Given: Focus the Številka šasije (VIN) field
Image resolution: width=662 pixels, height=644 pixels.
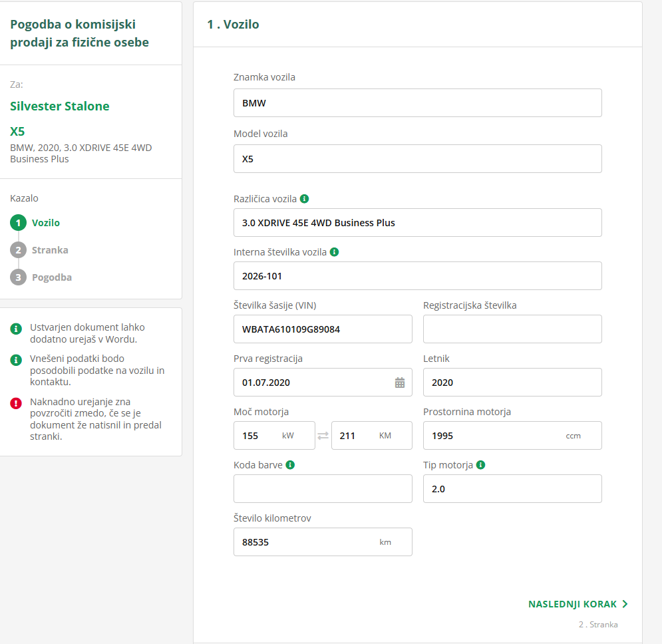Looking at the screenshot, I should pos(323,329).
